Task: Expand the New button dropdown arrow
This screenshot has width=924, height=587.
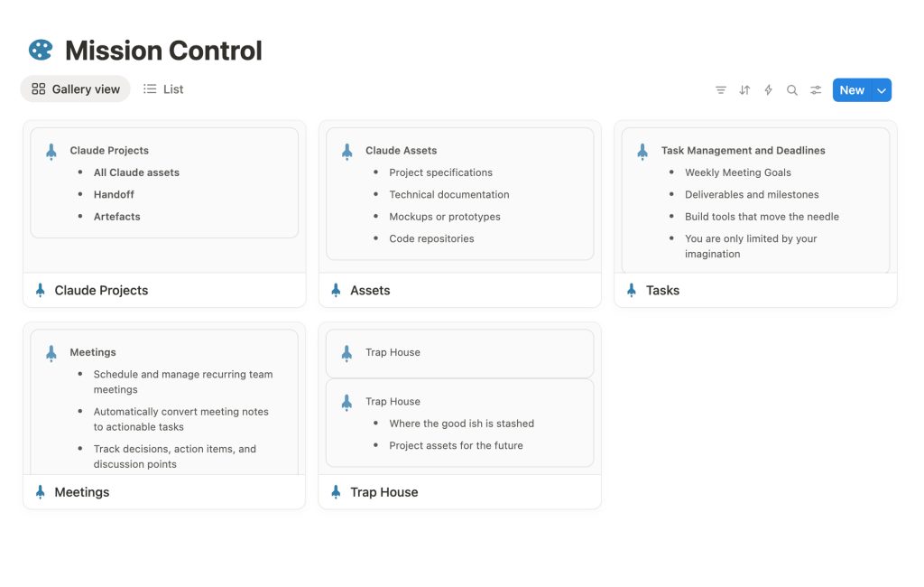Action: tap(882, 90)
